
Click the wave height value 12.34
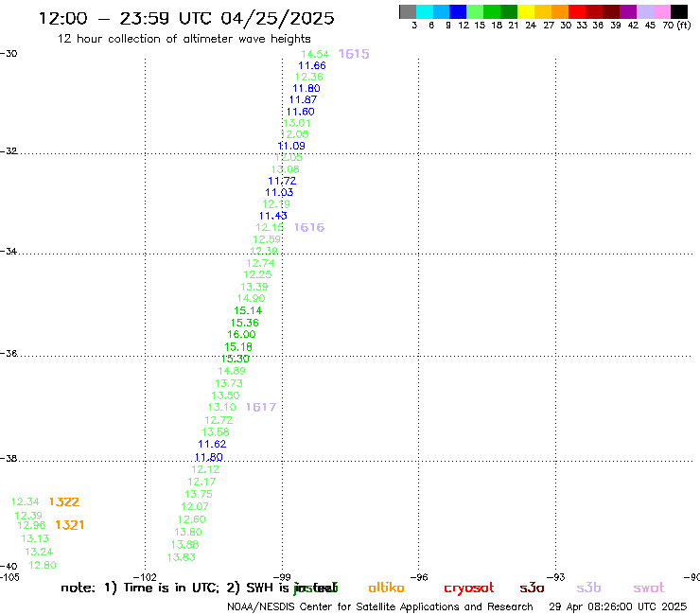pos(25,502)
